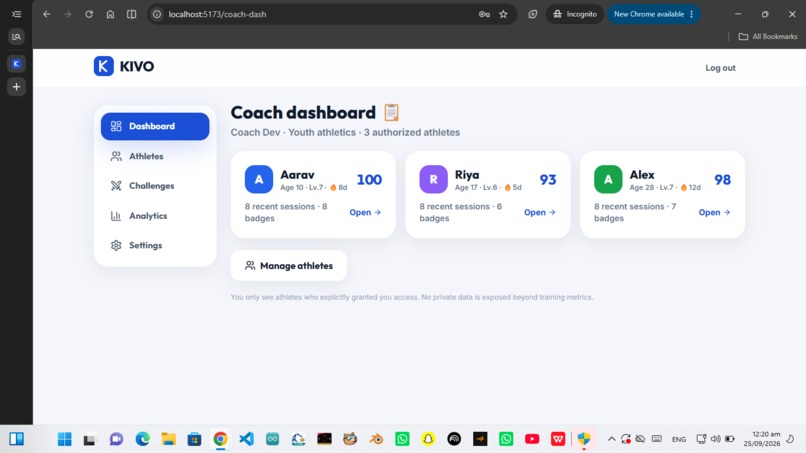Image resolution: width=806 pixels, height=453 pixels.
Task: Click Aarav's blue avatar
Action: click(259, 179)
